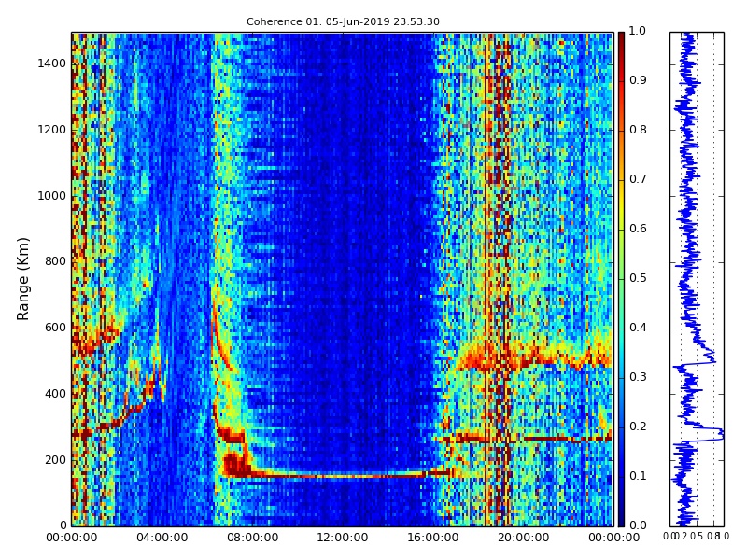This screenshot has height=560, width=747.
Task: Click the 0.0 colorbar tick label
Action: point(638,525)
